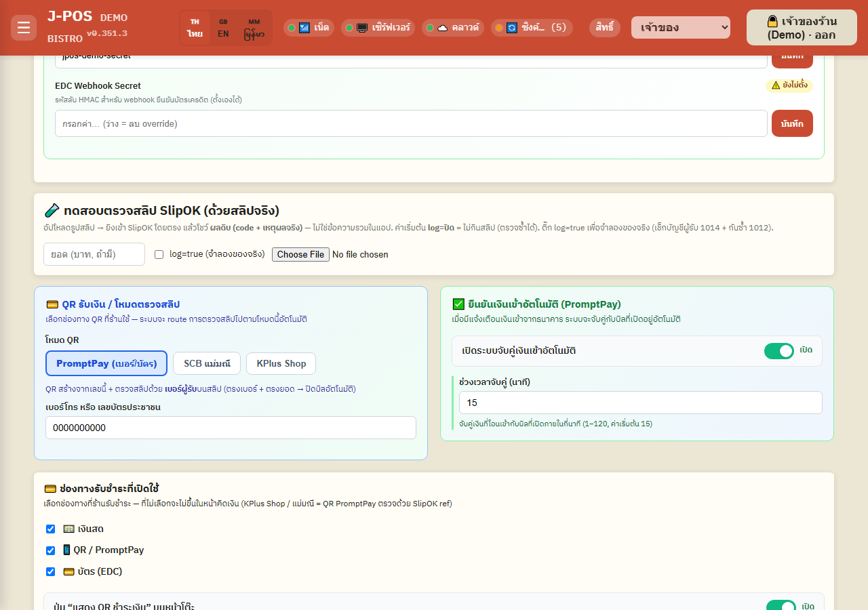Click the version text v0.351.3
This screenshot has width=868, height=610.
point(106,34)
